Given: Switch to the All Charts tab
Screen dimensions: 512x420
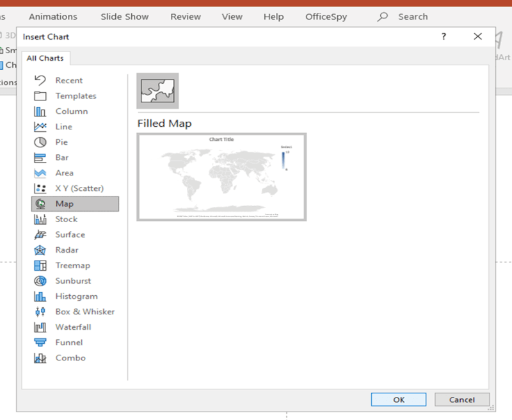Looking at the screenshot, I should tap(45, 58).
